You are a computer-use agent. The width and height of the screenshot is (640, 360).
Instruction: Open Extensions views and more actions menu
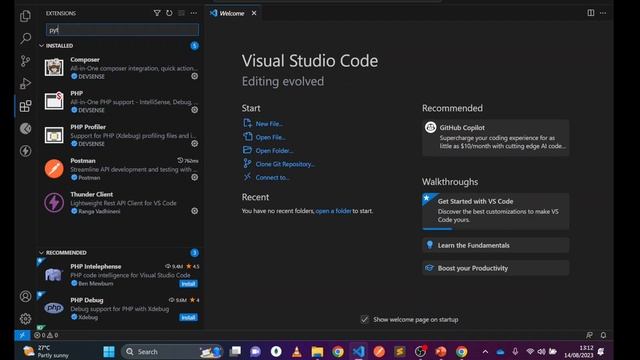point(193,13)
